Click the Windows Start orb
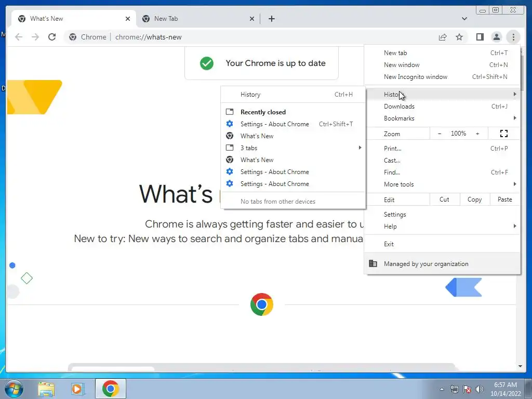 coord(14,389)
